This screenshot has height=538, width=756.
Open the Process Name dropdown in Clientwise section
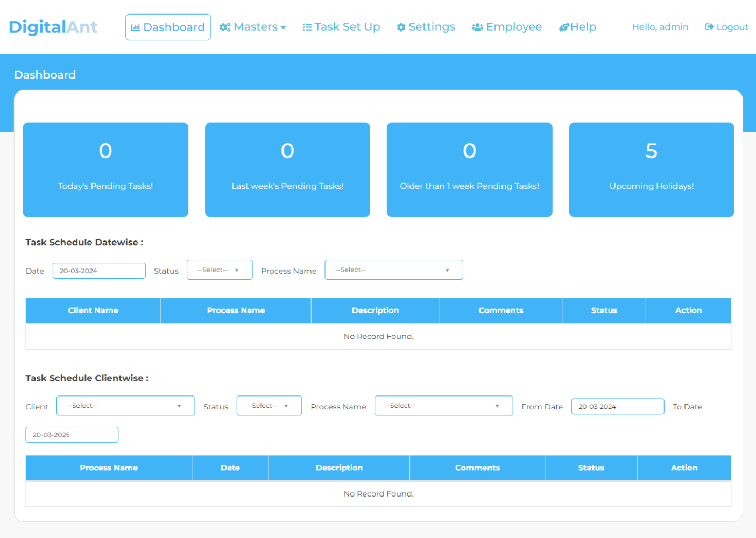[x=443, y=405]
